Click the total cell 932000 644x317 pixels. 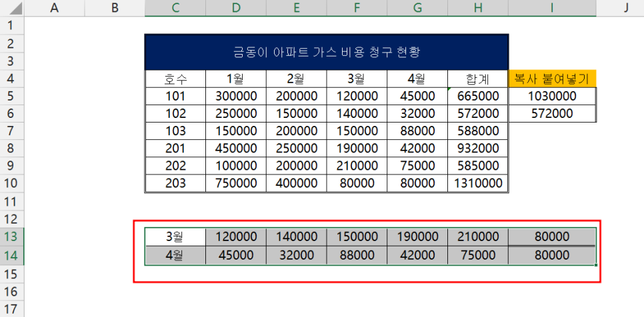(478, 149)
